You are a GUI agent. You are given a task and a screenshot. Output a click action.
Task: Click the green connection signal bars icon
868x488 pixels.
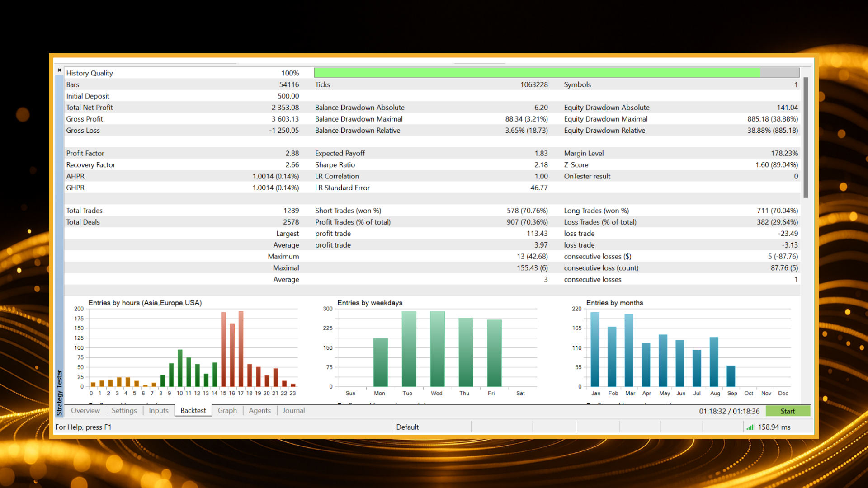click(x=750, y=427)
